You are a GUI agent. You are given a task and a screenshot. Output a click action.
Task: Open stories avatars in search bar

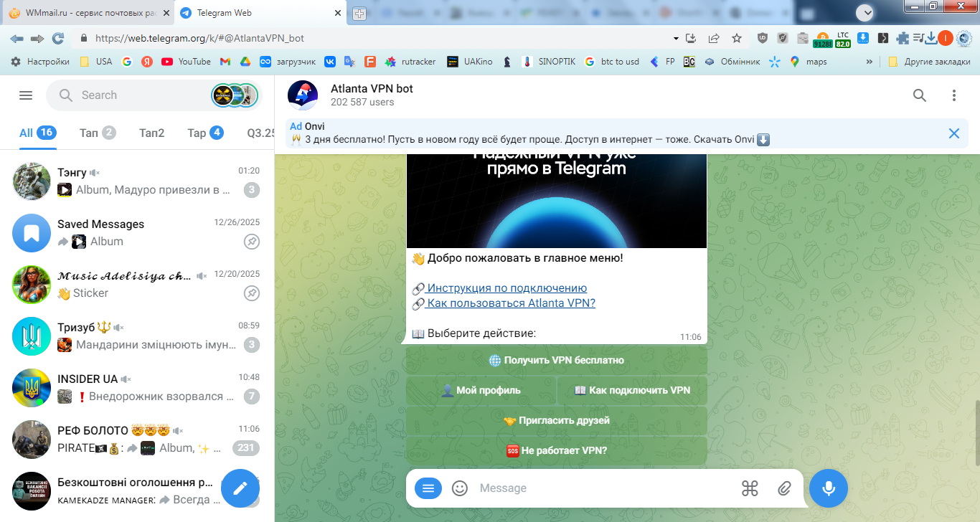point(235,95)
